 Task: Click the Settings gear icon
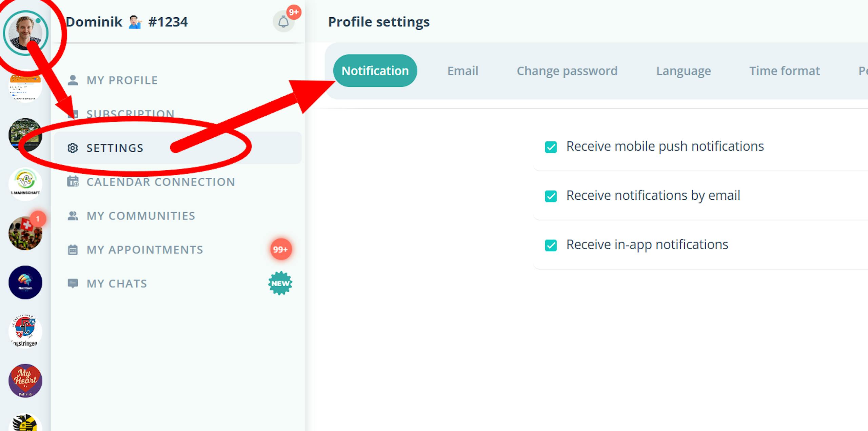[x=73, y=148]
